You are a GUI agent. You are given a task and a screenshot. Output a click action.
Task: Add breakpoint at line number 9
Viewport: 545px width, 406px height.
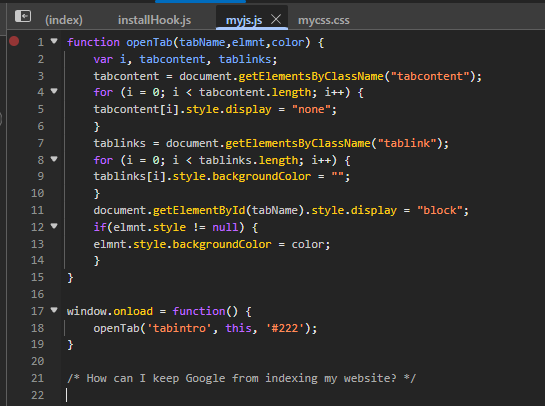(x=41, y=176)
